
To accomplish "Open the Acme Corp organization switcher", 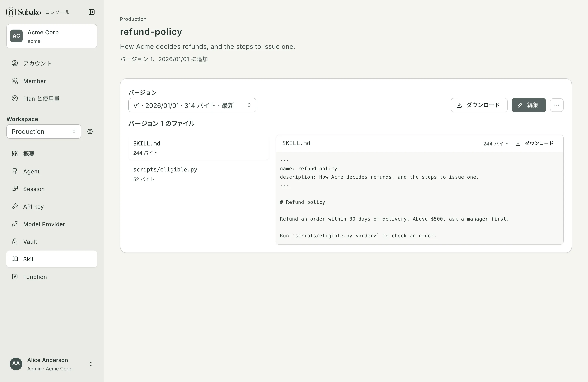I will coord(52,36).
